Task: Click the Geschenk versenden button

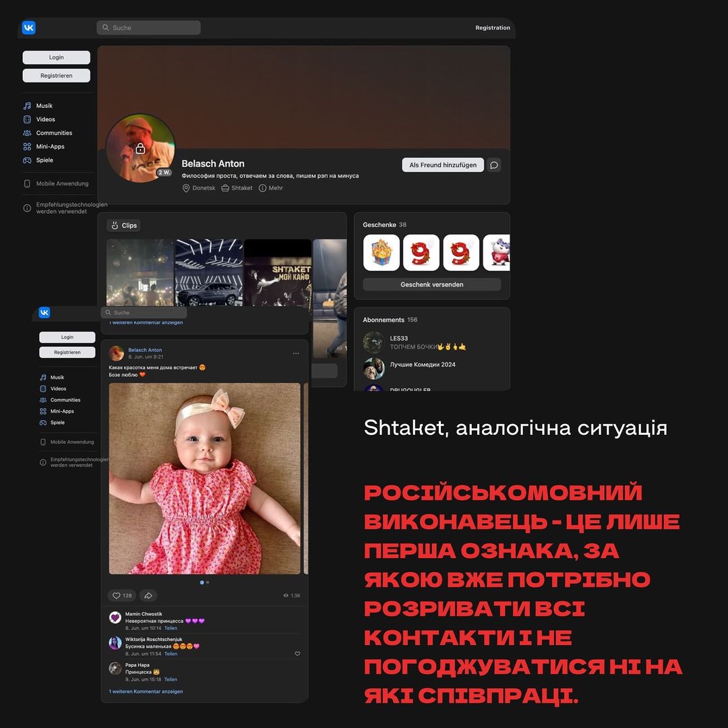Action: [x=431, y=284]
